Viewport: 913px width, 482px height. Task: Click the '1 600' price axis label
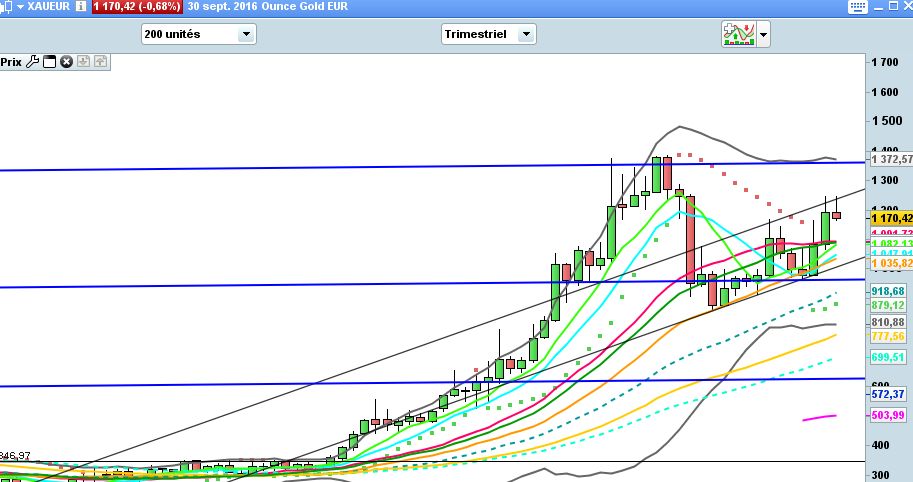click(885, 92)
